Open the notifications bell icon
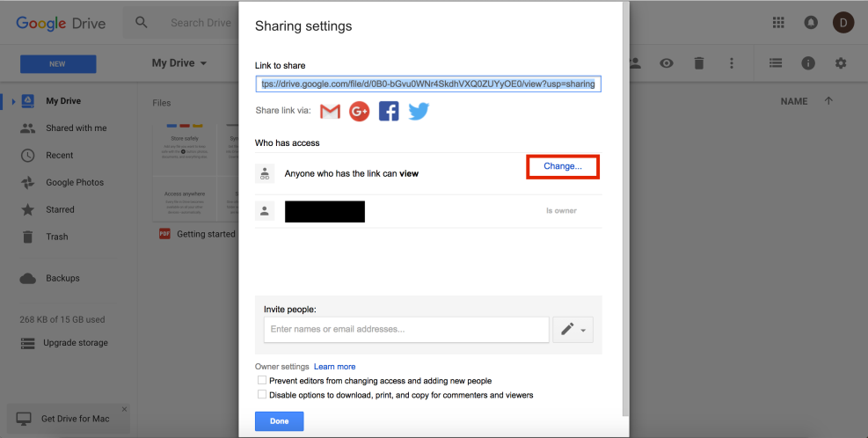The width and height of the screenshot is (868, 438). pos(811,23)
